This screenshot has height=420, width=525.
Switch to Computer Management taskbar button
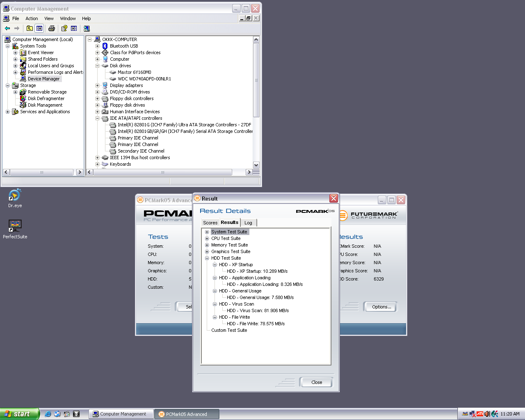121,414
